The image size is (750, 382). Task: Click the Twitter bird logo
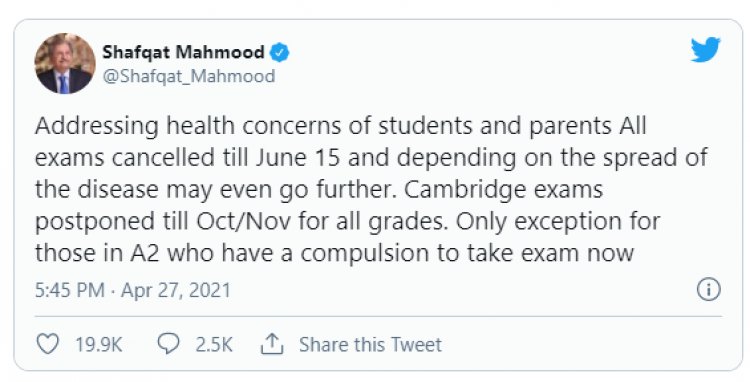(705, 49)
